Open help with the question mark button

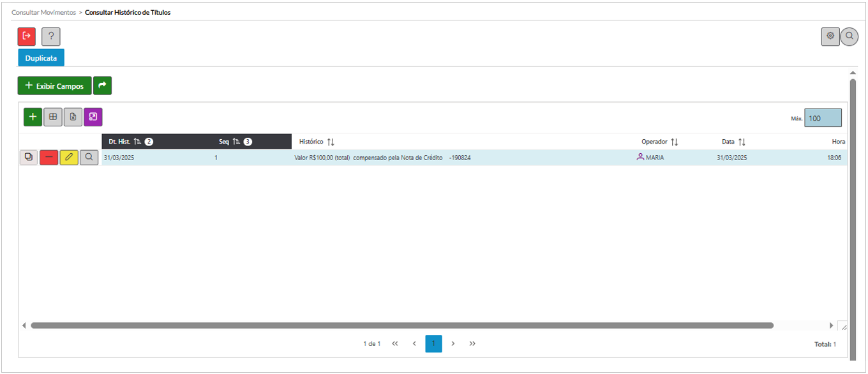pyautogui.click(x=51, y=36)
